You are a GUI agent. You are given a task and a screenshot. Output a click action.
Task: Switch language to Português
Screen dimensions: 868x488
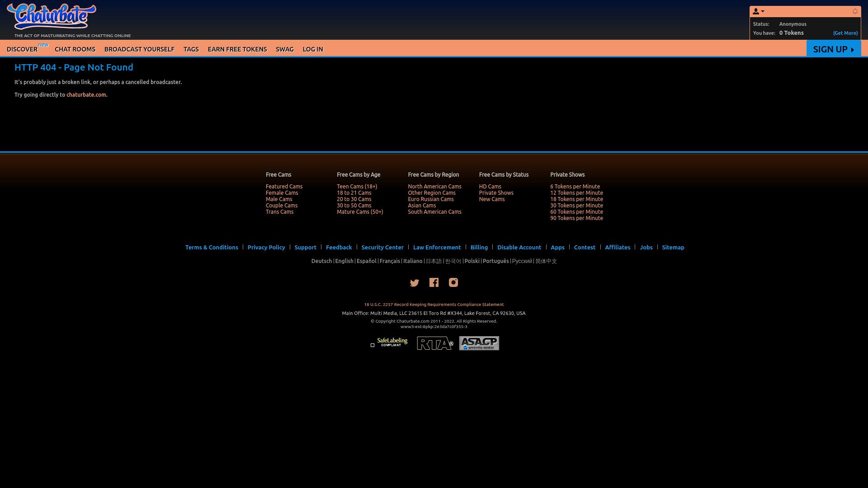495,261
